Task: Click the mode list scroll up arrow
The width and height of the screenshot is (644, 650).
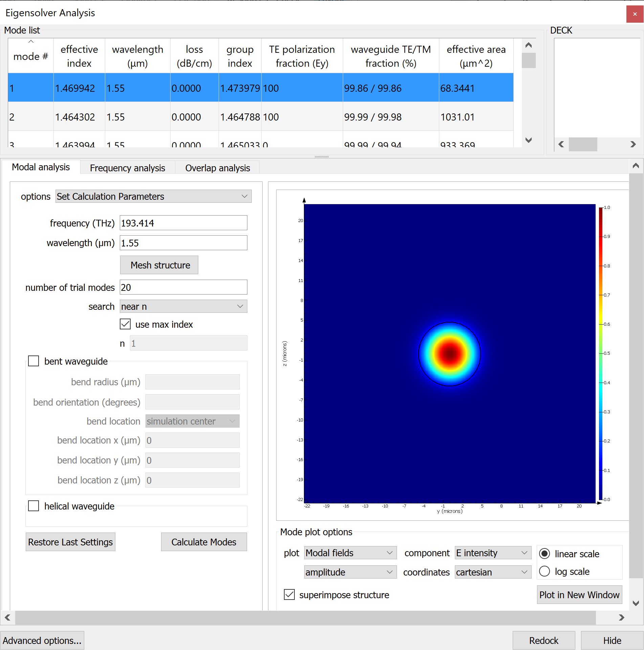Action: pyautogui.click(x=529, y=45)
